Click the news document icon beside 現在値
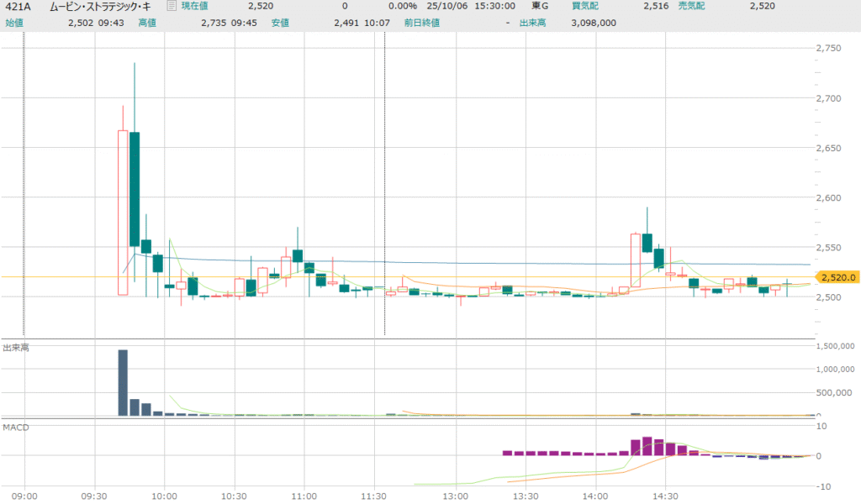This screenshot has width=861, height=504. [x=172, y=7]
